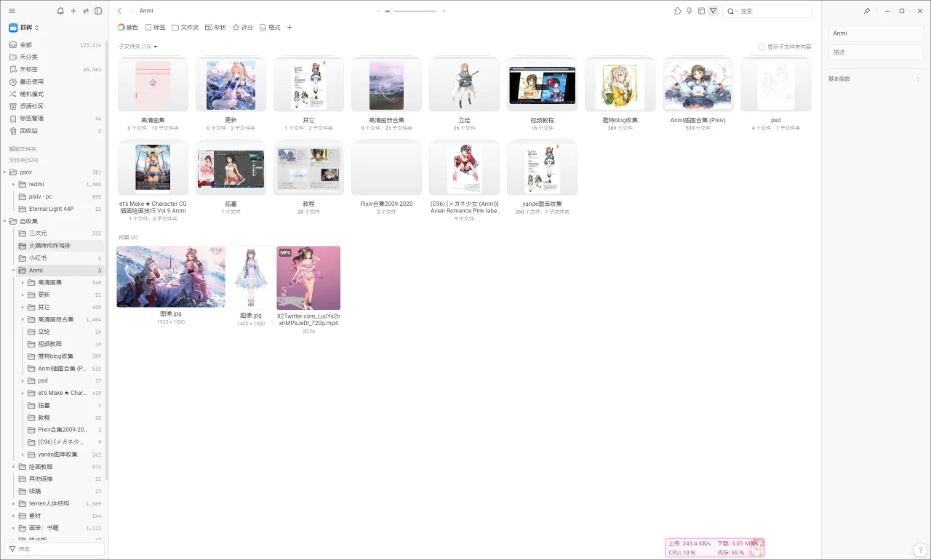The image size is (931, 560).
Task: Expand the redmi folder arrow
Action: (x=13, y=185)
